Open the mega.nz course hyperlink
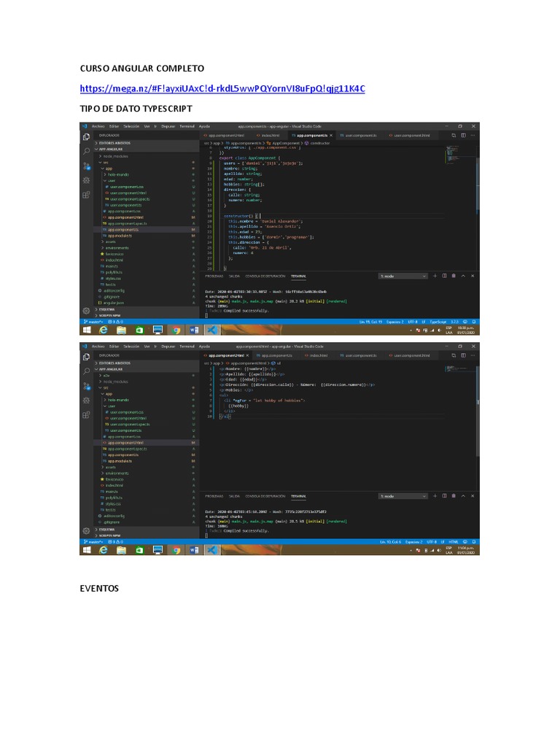This screenshot has width=560, height=747. (222, 88)
